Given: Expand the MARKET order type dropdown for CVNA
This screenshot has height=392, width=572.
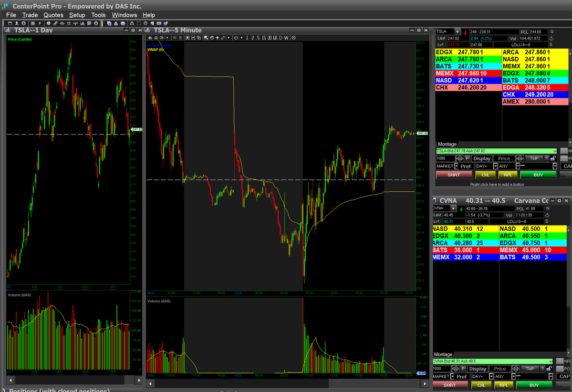Looking at the screenshot, I should click(452, 376).
